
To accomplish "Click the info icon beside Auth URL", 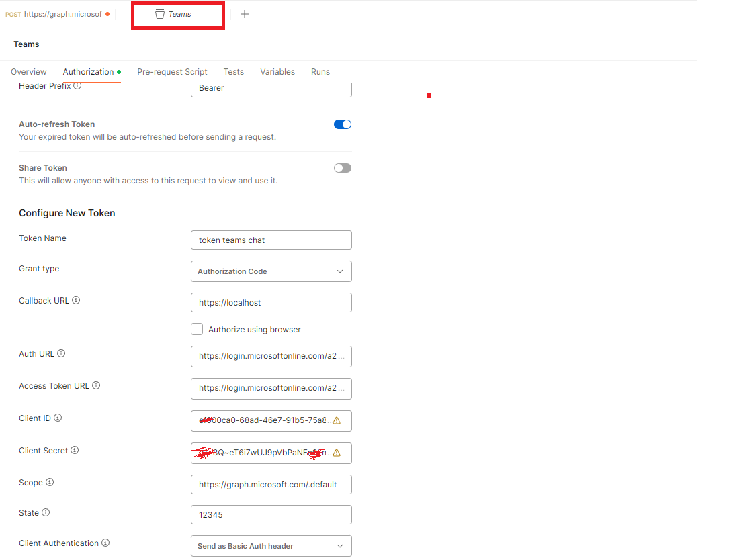I will [x=61, y=353].
